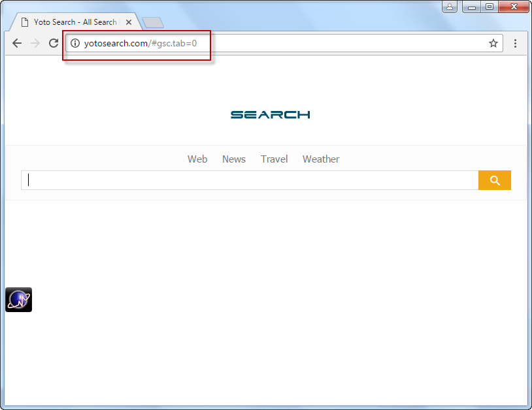The width and height of the screenshot is (532, 410).
Task: Bookmark this page with the star icon
Action: [493, 43]
